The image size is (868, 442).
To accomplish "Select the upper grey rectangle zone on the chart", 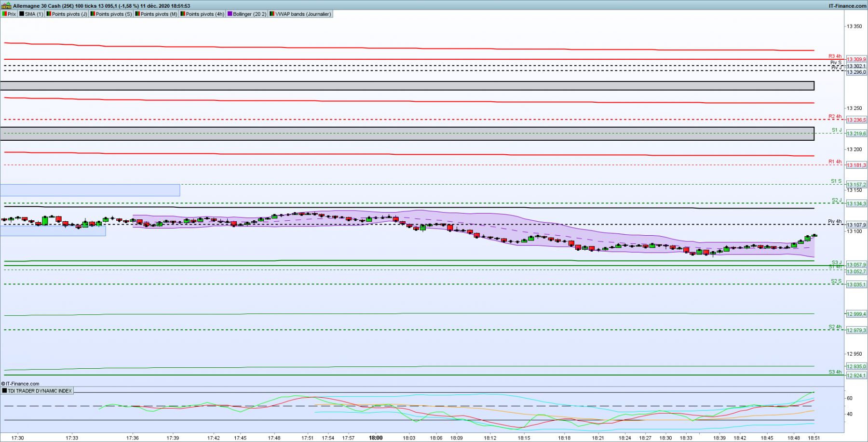I will coord(407,86).
